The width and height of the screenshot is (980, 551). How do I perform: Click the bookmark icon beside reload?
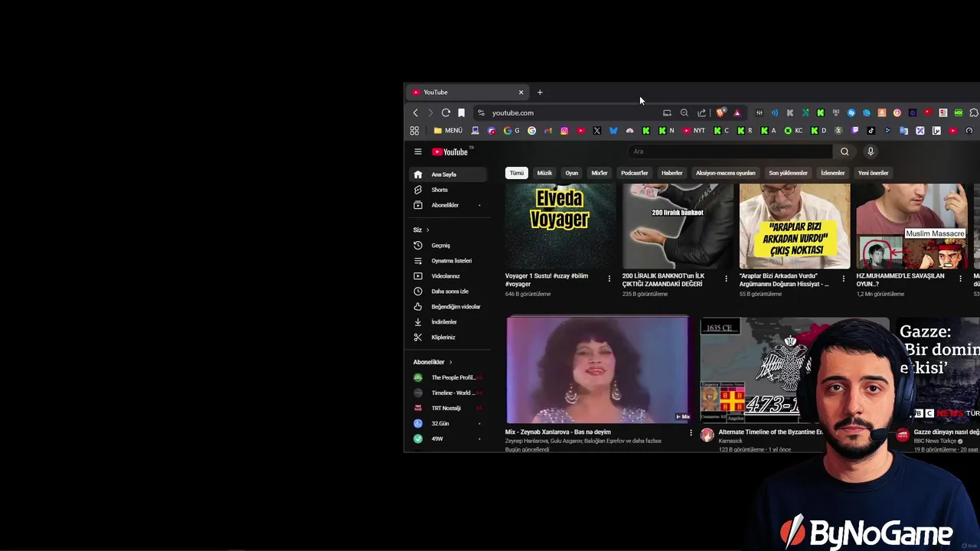pyautogui.click(x=461, y=112)
